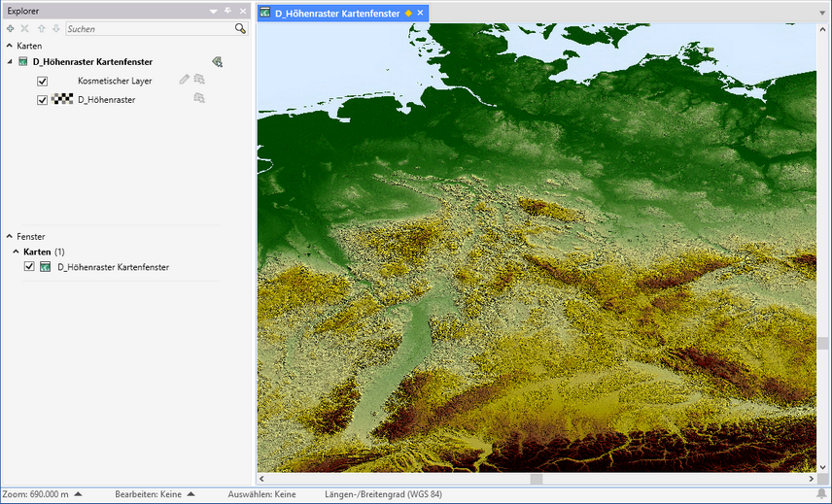Toggle the Kartenfenster checkbox under Fenster
Image resolution: width=832 pixels, height=504 pixels.
pos(29,267)
